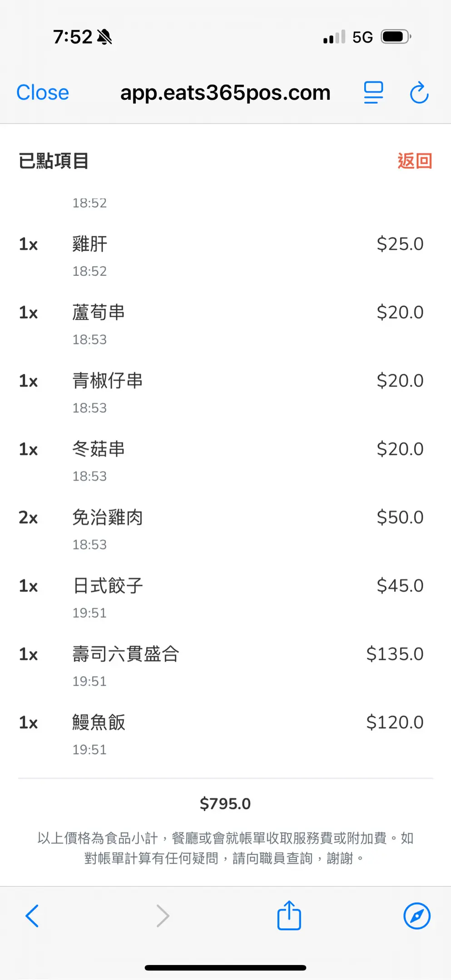Tap the 冬菇串 item name
Image resolution: width=451 pixels, height=980 pixels.
click(x=99, y=449)
